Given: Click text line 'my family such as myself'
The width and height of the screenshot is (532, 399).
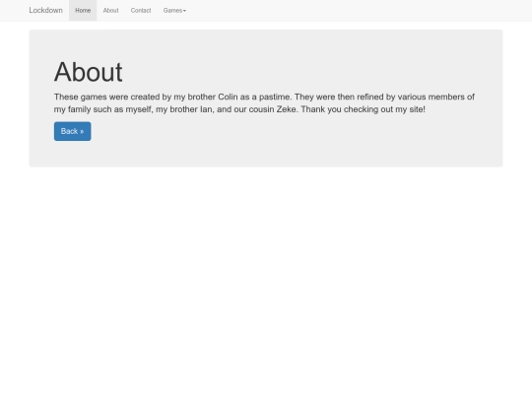Looking at the screenshot, I should pyautogui.click(x=239, y=109).
